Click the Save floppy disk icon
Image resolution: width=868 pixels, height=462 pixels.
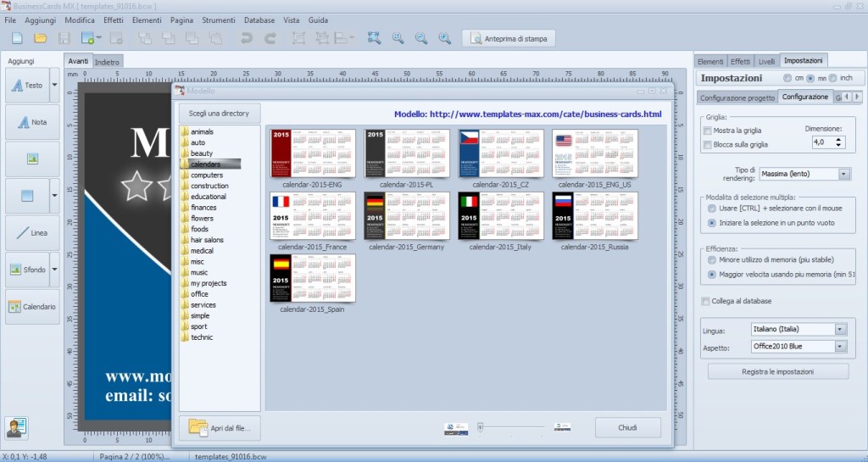click(x=64, y=38)
